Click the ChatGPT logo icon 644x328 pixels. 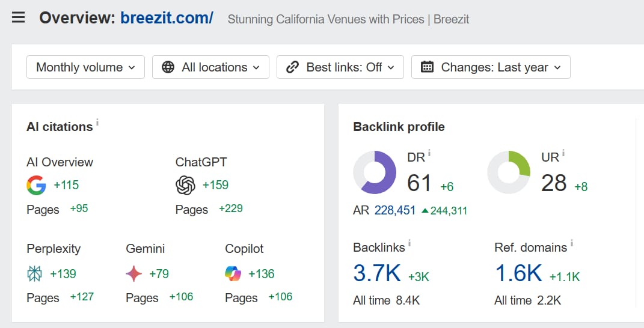(x=185, y=186)
